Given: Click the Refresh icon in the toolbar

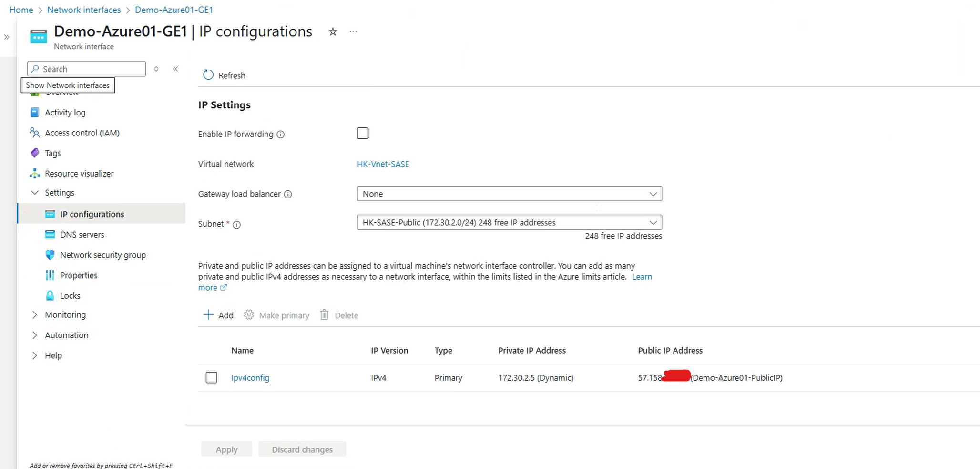Looking at the screenshot, I should coord(208,75).
